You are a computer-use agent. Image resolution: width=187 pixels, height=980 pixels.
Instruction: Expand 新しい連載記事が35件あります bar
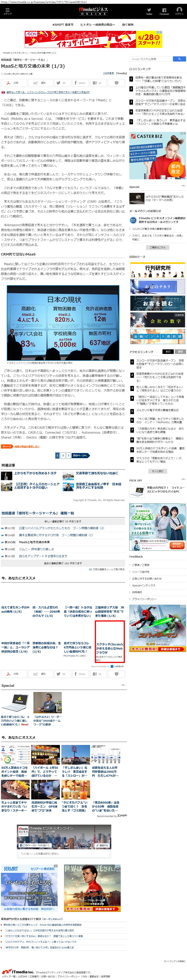[x=63, y=521]
